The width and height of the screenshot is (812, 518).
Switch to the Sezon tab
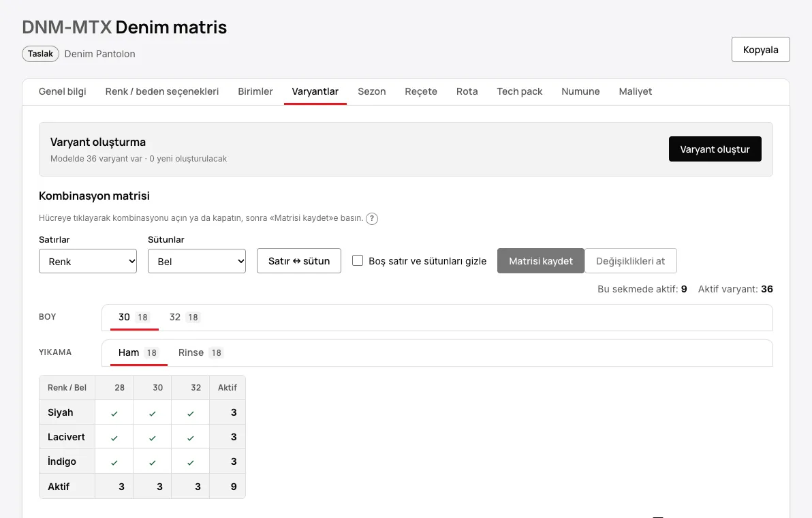point(372,92)
